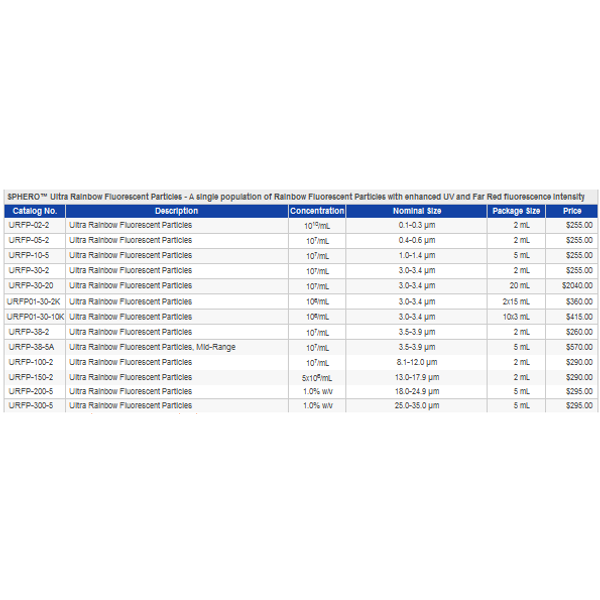
Task: Click the 1.0% w/v cell for URFP-200-5
Action: click(318, 391)
